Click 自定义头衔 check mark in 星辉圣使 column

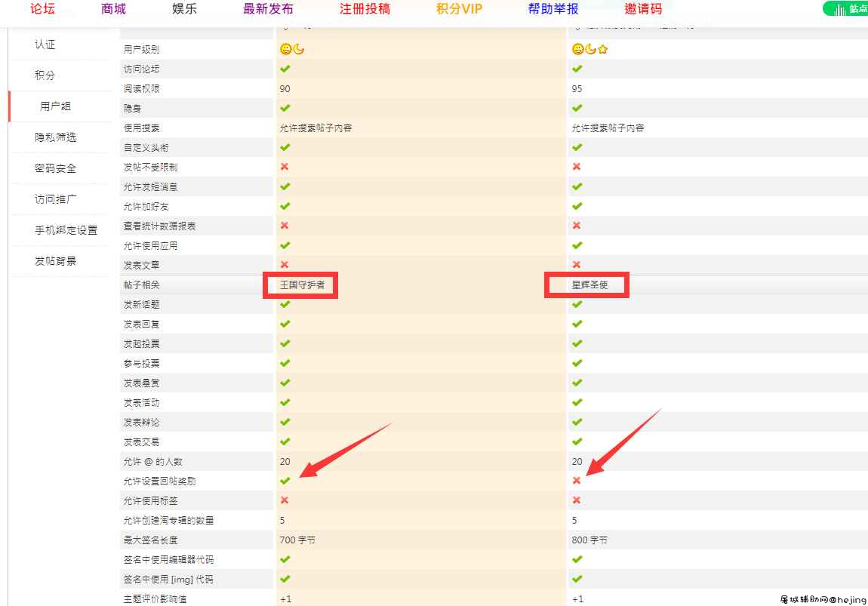coord(577,147)
